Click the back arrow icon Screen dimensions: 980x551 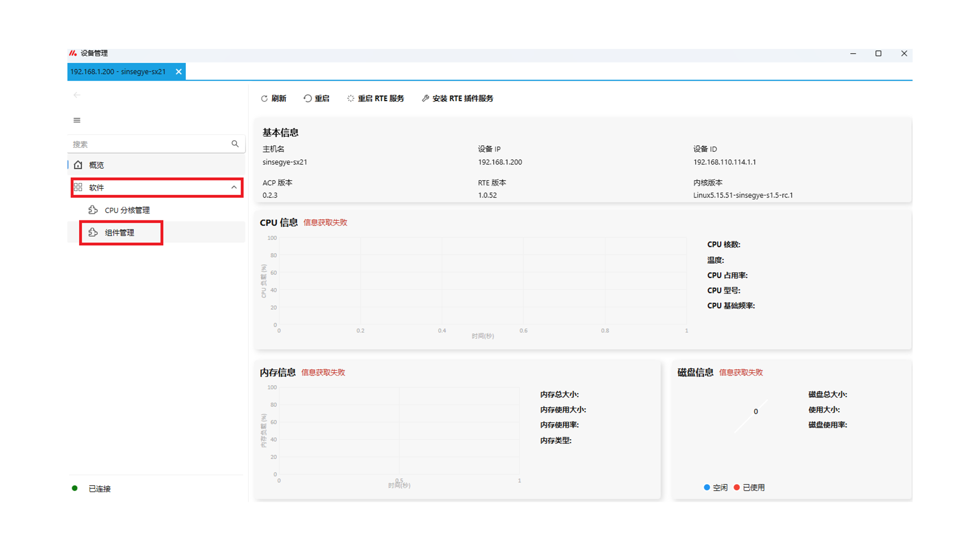coord(77,95)
